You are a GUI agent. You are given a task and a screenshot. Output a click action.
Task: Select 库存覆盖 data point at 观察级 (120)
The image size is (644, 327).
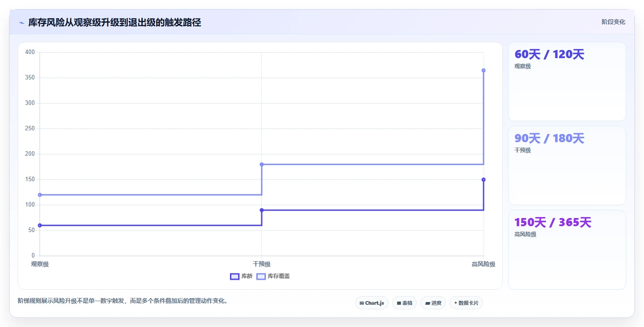40,195
